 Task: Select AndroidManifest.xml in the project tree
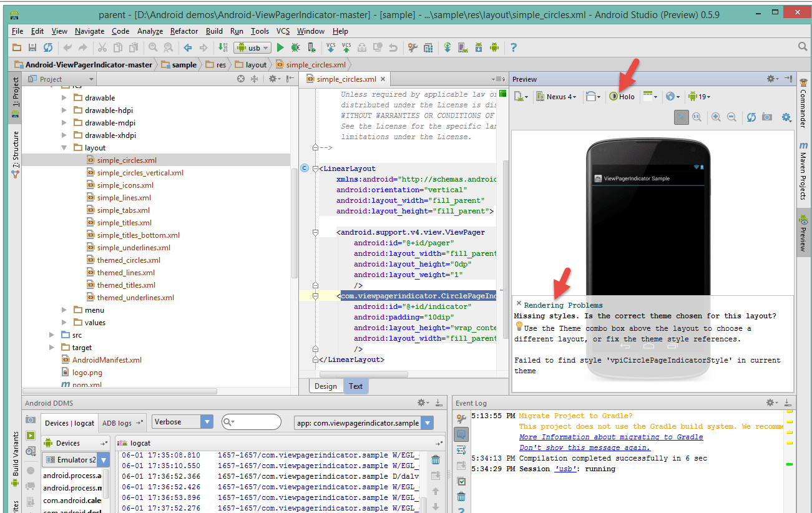tap(107, 360)
